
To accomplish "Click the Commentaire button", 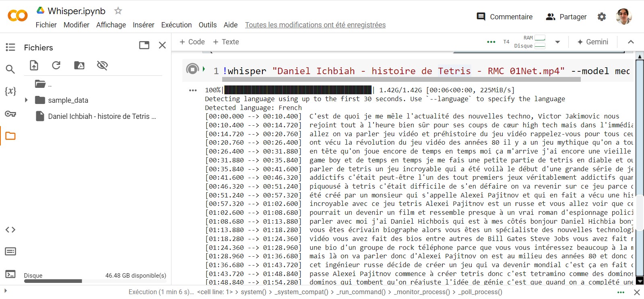I will (504, 17).
